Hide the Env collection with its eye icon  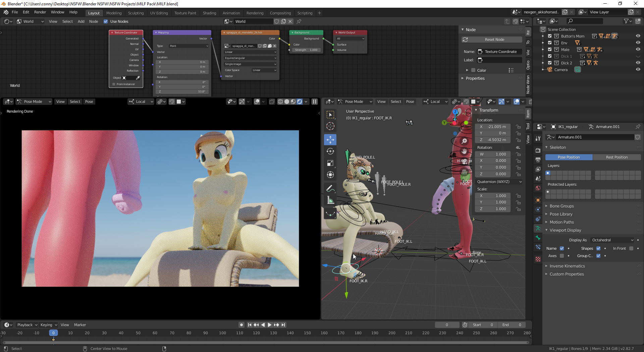tap(638, 43)
